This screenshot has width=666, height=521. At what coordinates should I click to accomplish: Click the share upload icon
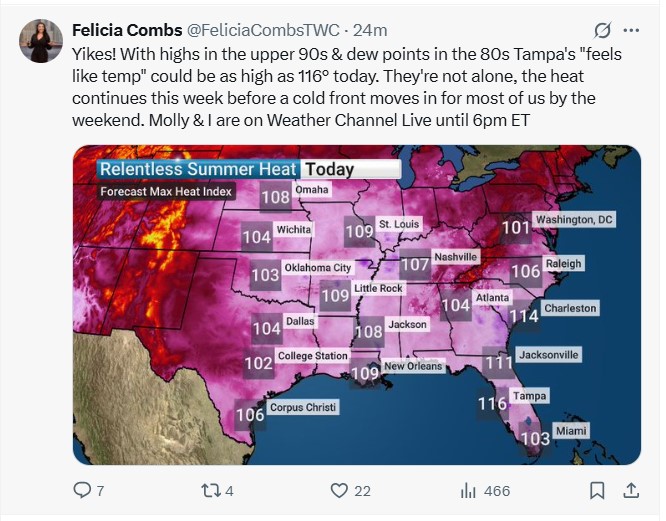click(631, 490)
